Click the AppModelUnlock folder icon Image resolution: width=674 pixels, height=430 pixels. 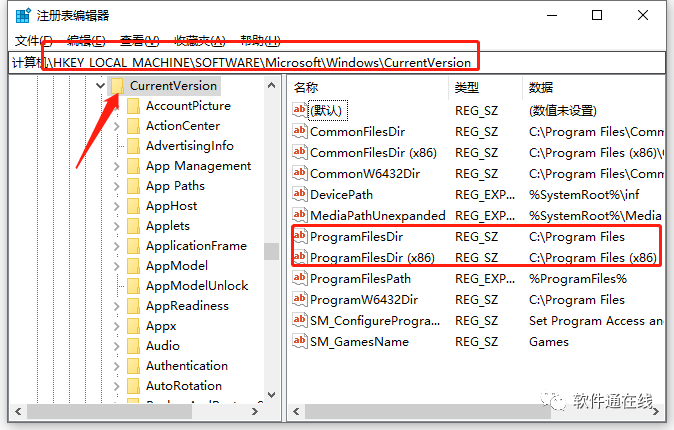pyautogui.click(x=133, y=286)
